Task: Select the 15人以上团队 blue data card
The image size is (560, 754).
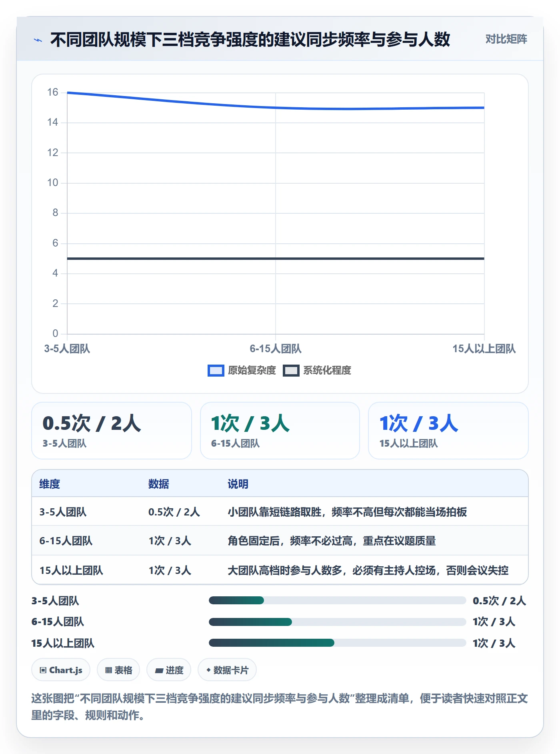Action: pos(448,431)
